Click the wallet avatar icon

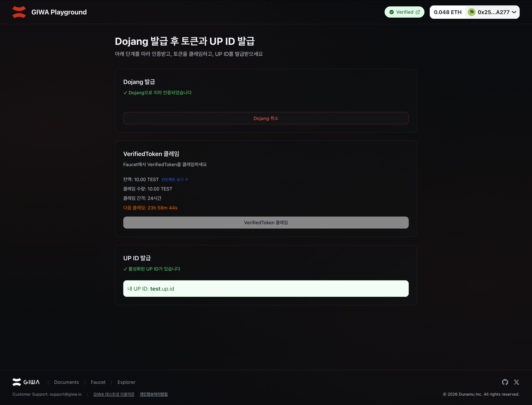pos(471,12)
